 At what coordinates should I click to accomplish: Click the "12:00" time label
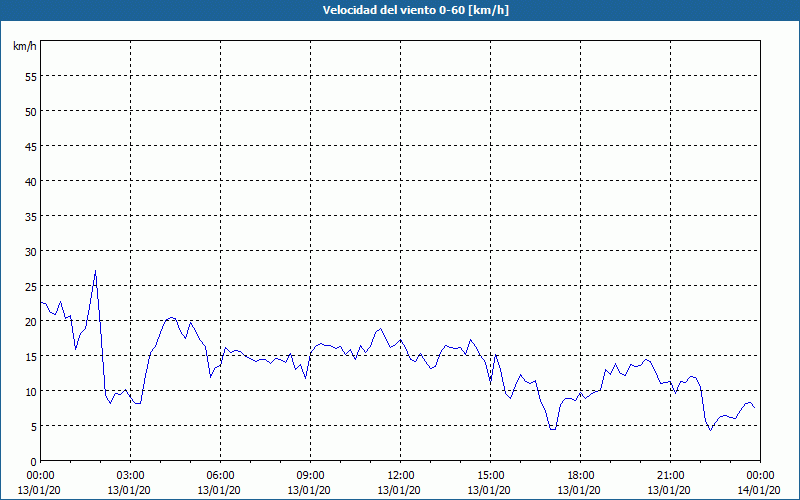coord(401,476)
